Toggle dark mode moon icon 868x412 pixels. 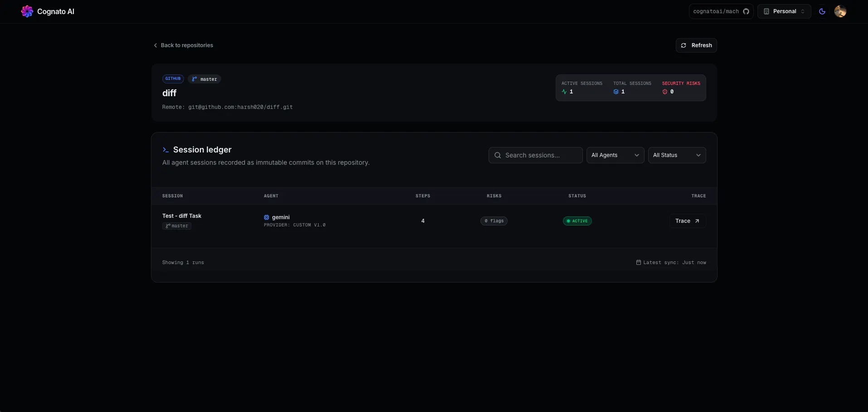click(x=822, y=11)
